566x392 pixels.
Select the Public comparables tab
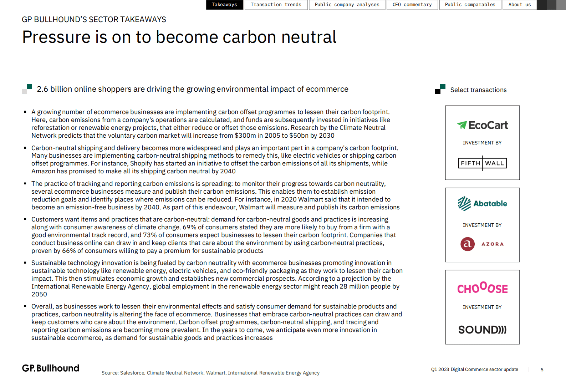point(470,5)
